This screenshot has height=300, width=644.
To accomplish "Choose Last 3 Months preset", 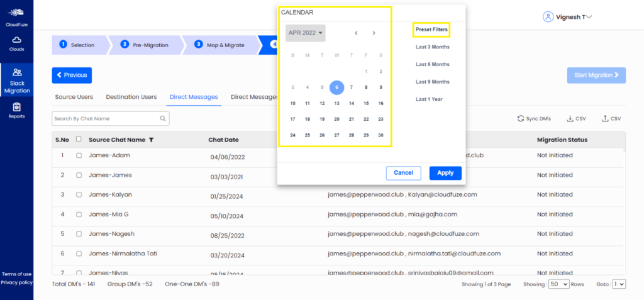I will click(x=433, y=47).
